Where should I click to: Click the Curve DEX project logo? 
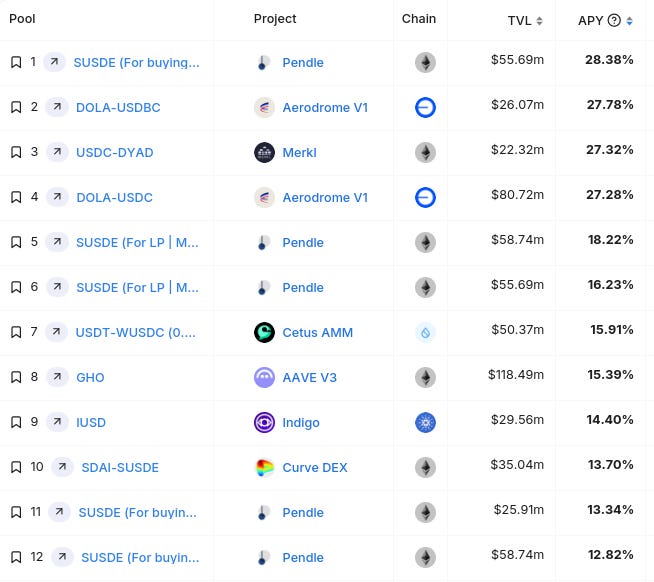pos(264,467)
